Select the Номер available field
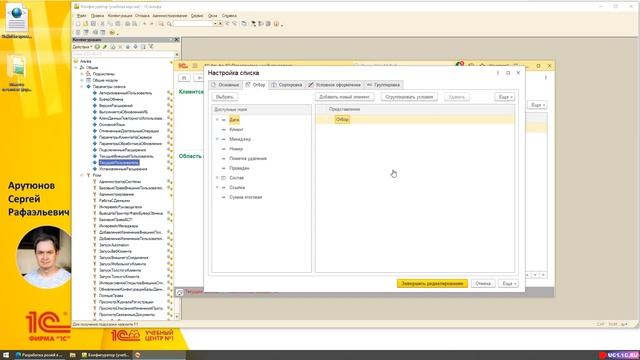640x360 pixels. pos(236,149)
